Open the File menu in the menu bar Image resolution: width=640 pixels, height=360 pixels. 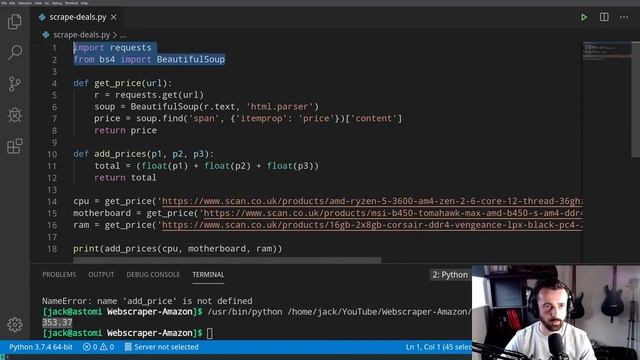click(x=4, y=3)
